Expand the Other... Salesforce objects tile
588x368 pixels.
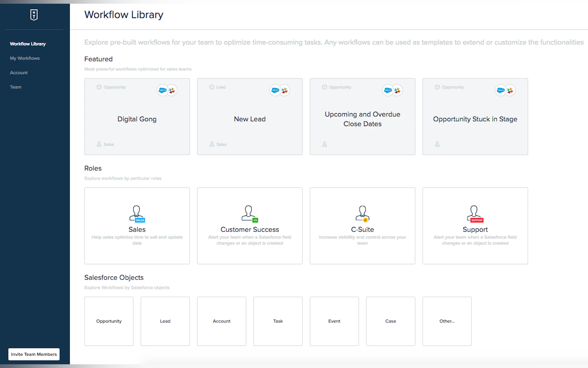tap(447, 321)
